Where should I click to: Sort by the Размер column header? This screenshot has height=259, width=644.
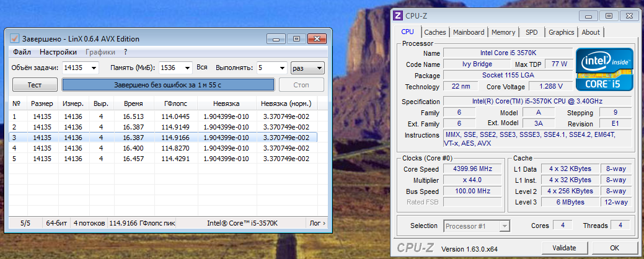point(42,104)
